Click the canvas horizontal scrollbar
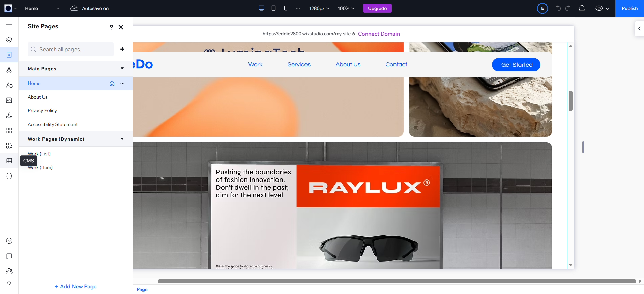 (397, 281)
